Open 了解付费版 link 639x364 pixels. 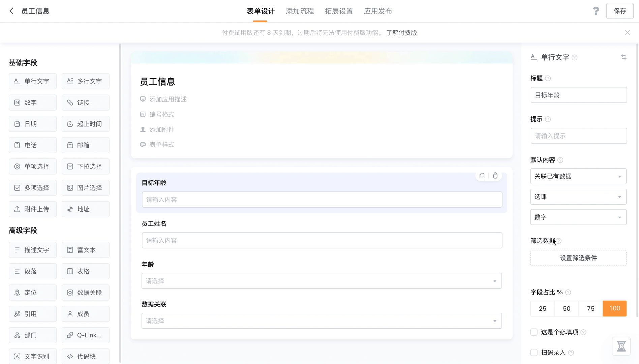point(402,33)
